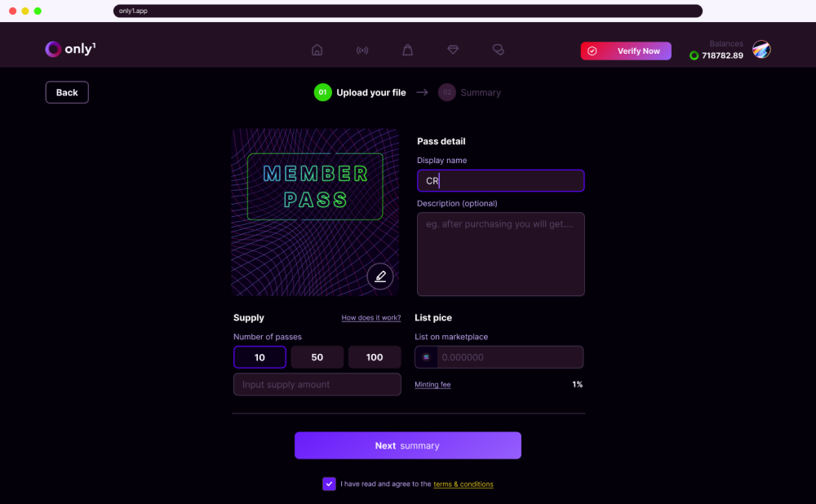Open the profile avatar menu
The height and width of the screenshot is (504, 816).
click(761, 50)
